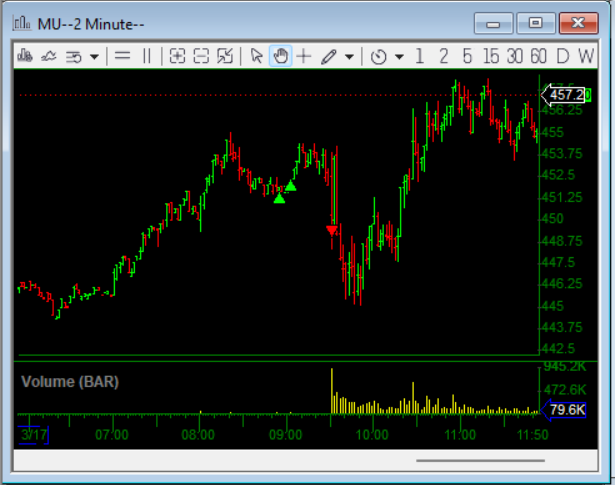
Task: Select the crosshair tool
Action: pyautogui.click(x=304, y=56)
